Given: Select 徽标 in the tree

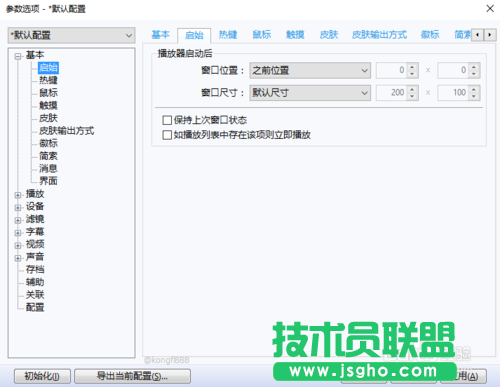Looking at the screenshot, I should (48, 143).
